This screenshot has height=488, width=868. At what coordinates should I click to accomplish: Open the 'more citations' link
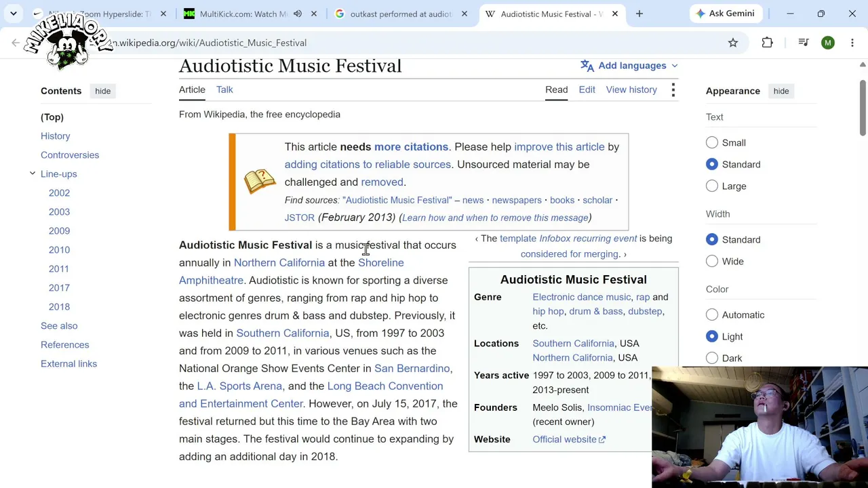[x=411, y=147]
